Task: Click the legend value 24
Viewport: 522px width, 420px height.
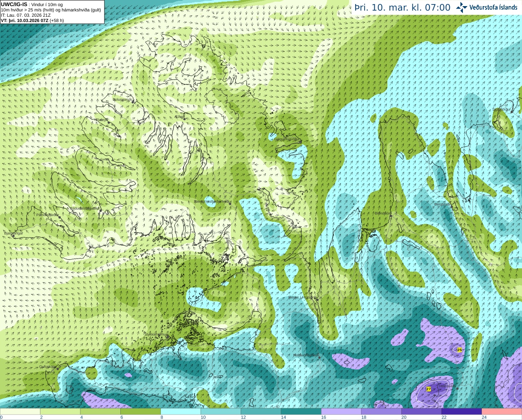Action: coord(484,417)
